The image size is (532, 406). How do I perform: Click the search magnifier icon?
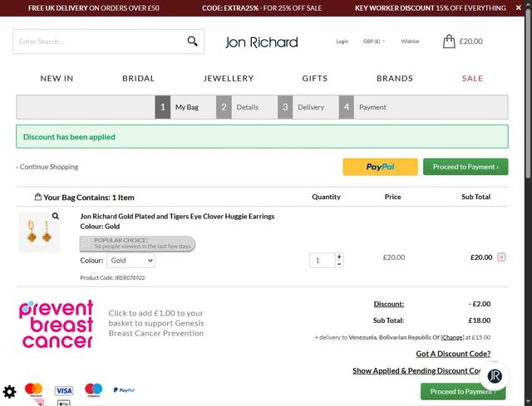tap(192, 42)
